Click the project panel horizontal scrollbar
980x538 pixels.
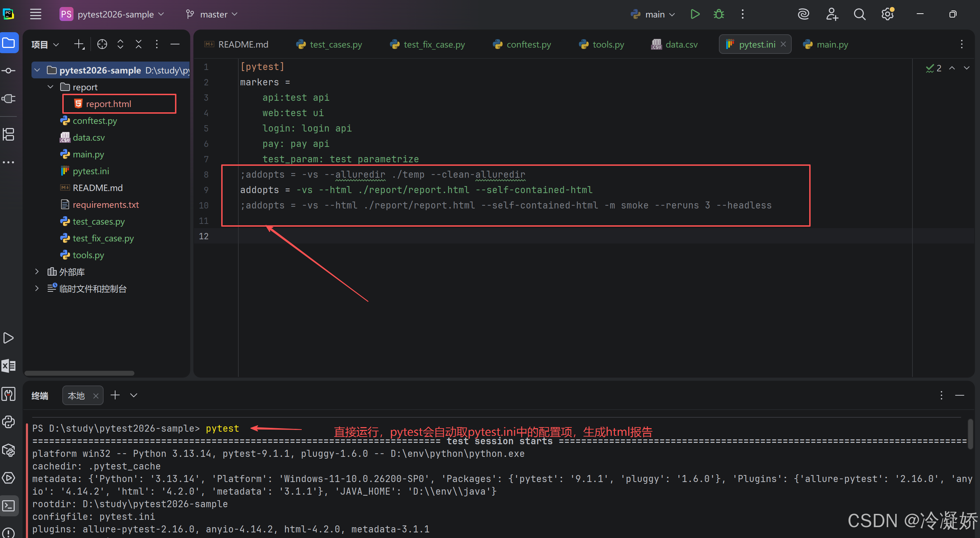click(80, 373)
